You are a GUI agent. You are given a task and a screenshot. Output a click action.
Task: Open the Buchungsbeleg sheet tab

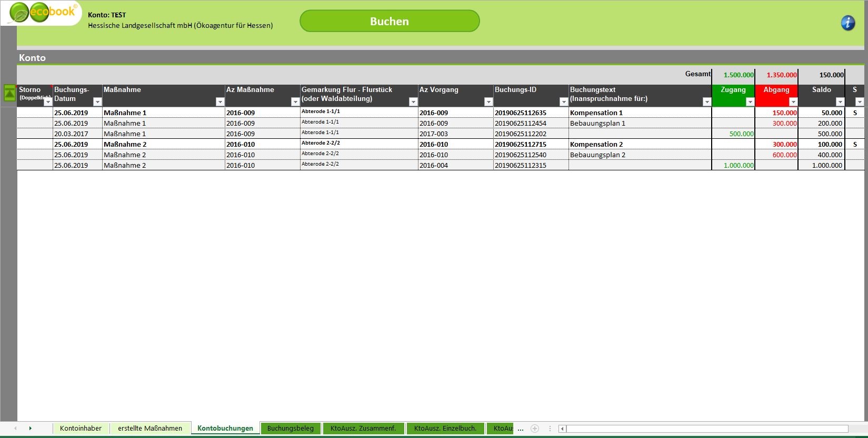pyautogui.click(x=290, y=429)
